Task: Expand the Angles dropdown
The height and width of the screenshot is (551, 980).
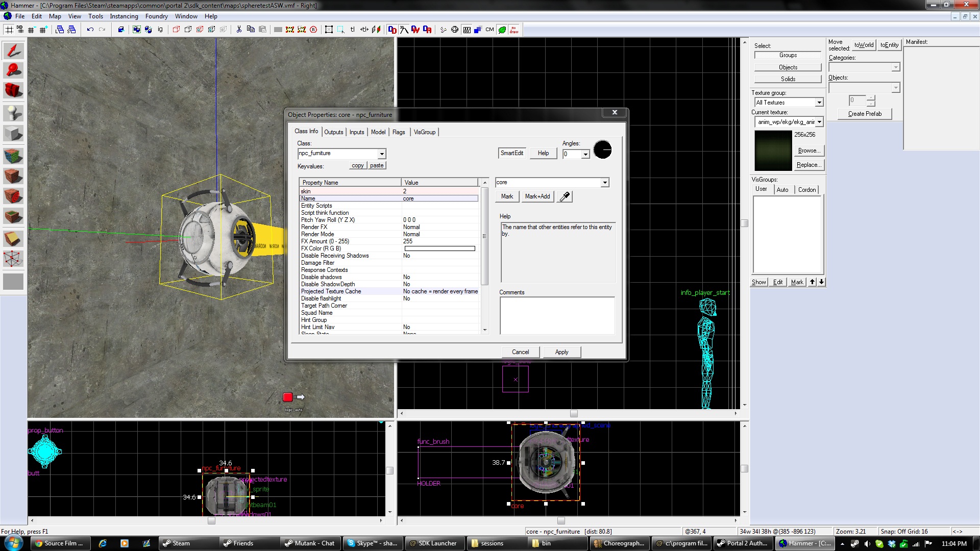Action: point(585,155)
